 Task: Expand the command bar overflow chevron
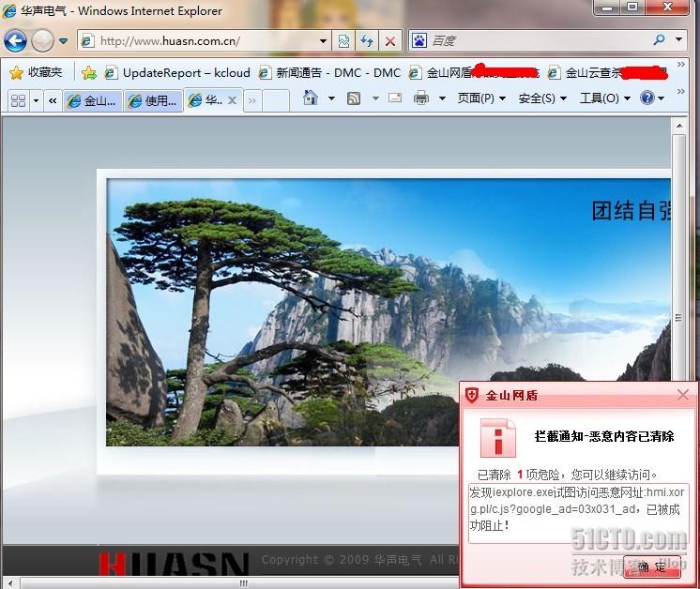[681, 92]
